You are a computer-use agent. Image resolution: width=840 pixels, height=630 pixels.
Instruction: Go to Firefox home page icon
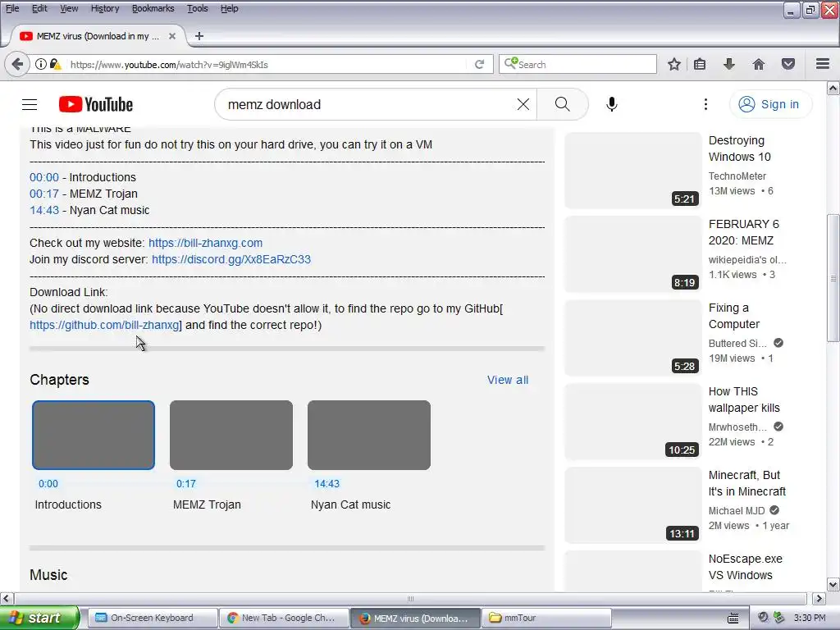coord(759,64)
